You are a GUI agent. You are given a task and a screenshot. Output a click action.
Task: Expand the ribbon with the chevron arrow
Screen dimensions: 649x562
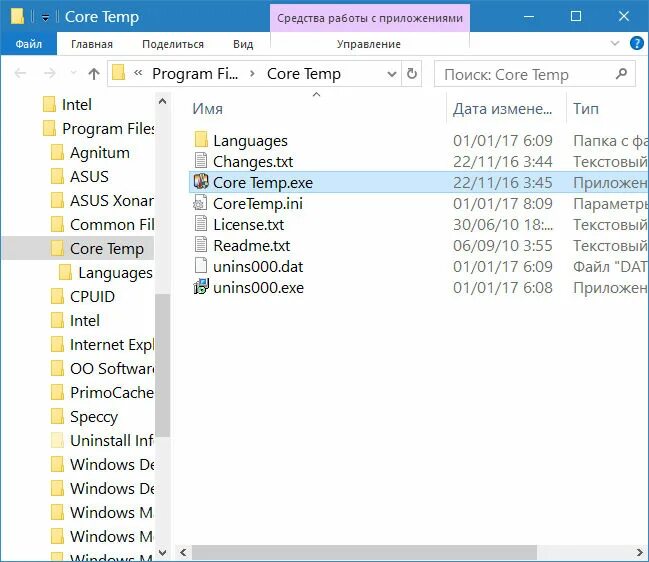[615, 43]
